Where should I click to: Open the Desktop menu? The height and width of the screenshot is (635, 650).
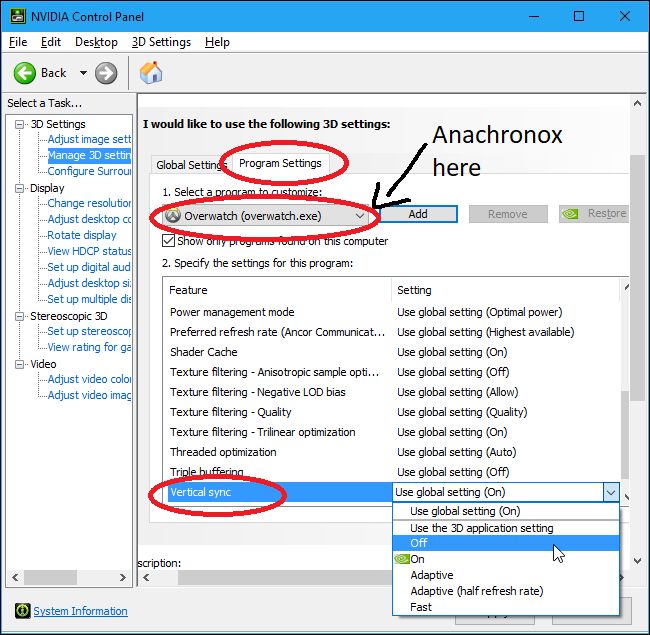click(96, 42)
